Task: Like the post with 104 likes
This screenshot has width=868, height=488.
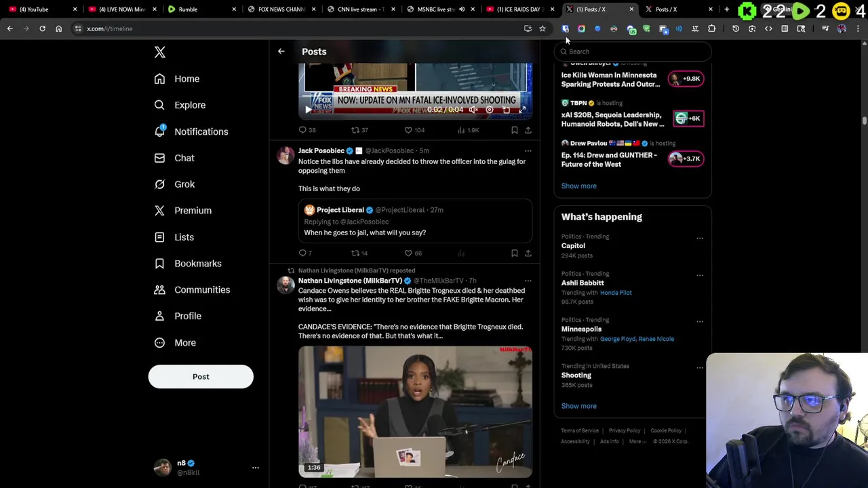Action: (414, 130)
